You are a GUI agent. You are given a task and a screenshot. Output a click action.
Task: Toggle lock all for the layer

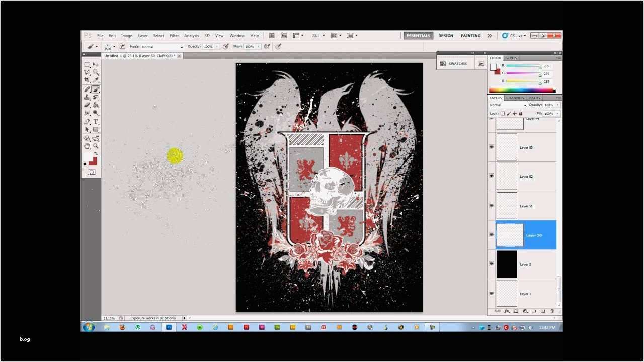pyautogui.click(x=521, y=114)
